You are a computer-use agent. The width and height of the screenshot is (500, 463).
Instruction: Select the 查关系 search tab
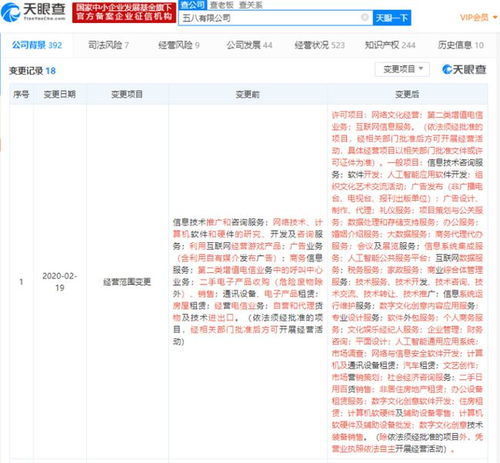coord(251,5)
